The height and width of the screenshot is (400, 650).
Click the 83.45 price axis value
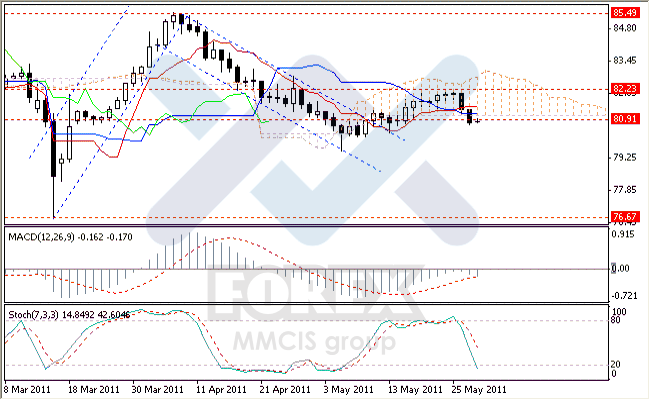pos(625,61)
